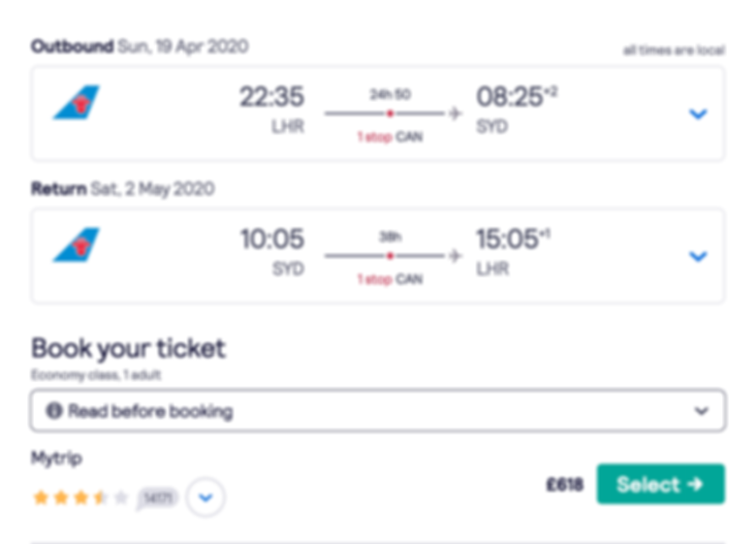The image size is (756, 544).
Task: Click the £618 price text
Action: [x=565, y=484]
